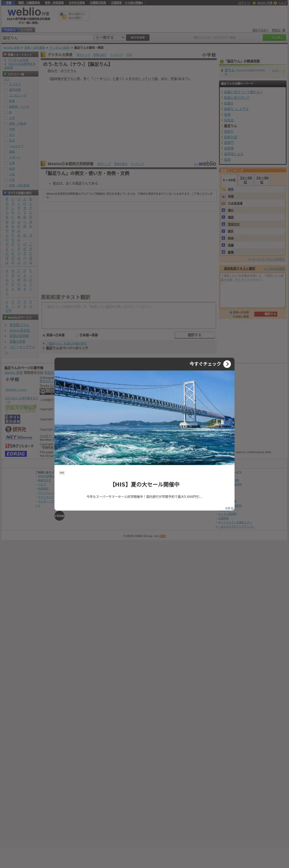The image size is (289, 868).
Task: Click the book icon next to デジタル大辞泉
Action: click(43, 55)
